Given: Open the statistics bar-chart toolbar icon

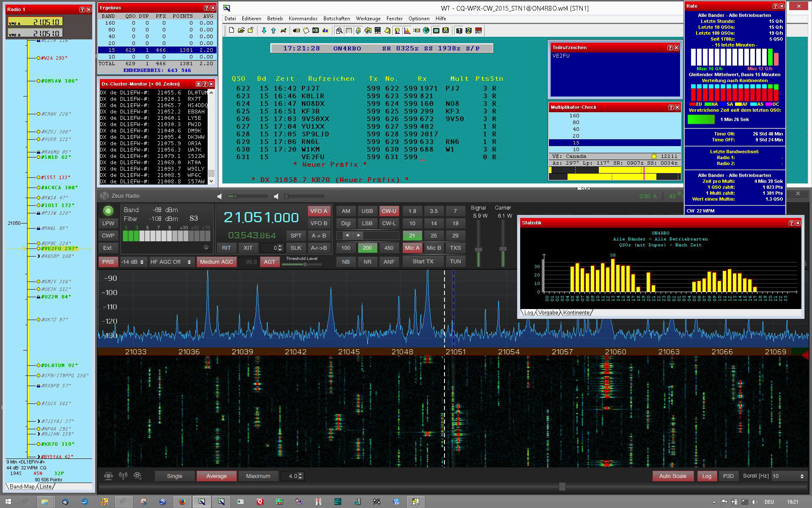Looking at the screenshot, I should tap(407, 30).
